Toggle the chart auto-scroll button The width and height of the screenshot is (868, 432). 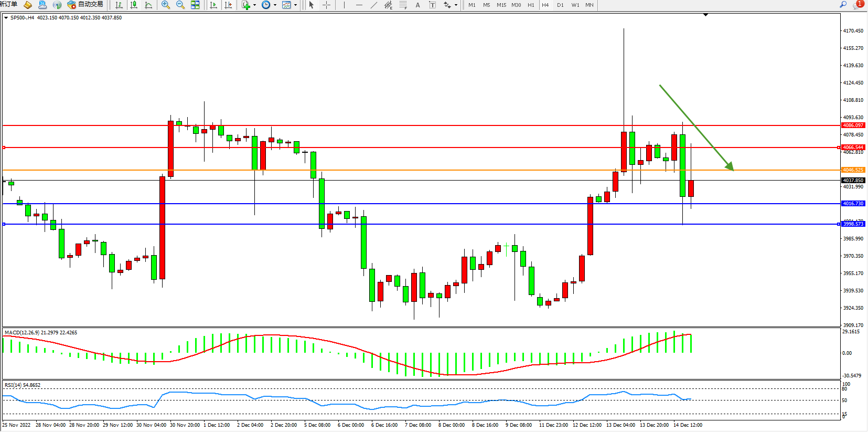[213, 5]
